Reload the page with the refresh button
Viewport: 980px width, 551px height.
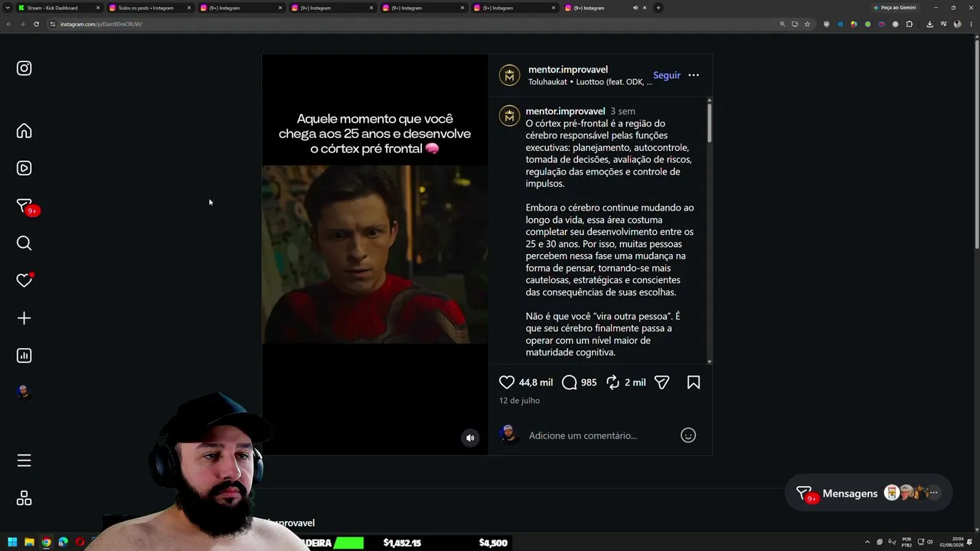(x=36, y=24)
